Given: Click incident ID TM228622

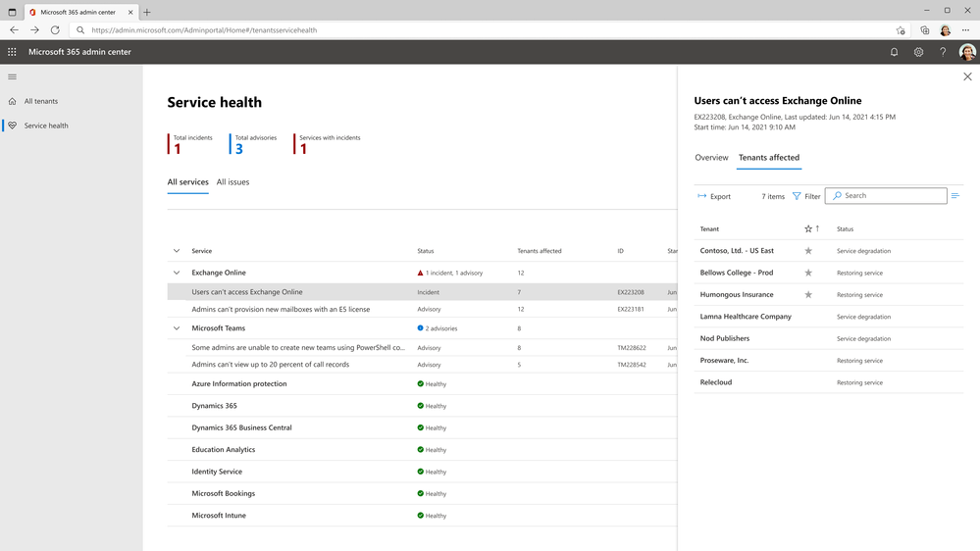Looking at the screenshot, I should 632,348.
